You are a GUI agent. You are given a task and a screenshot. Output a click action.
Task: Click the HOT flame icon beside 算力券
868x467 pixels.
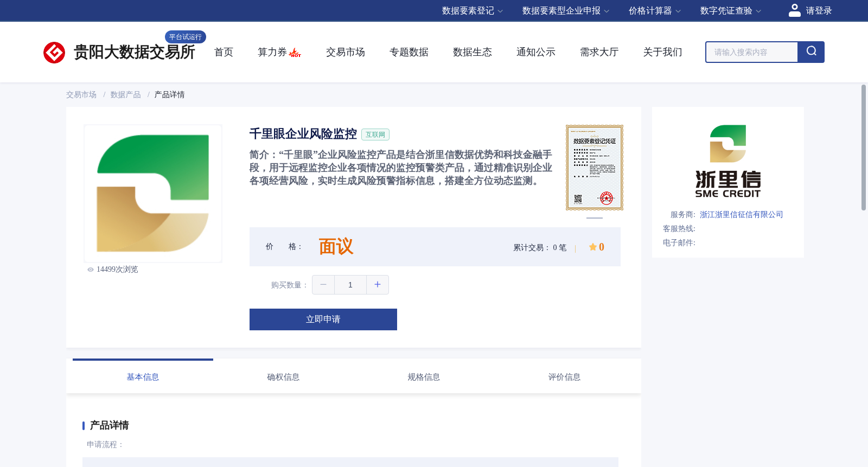(x=295, y=53)
